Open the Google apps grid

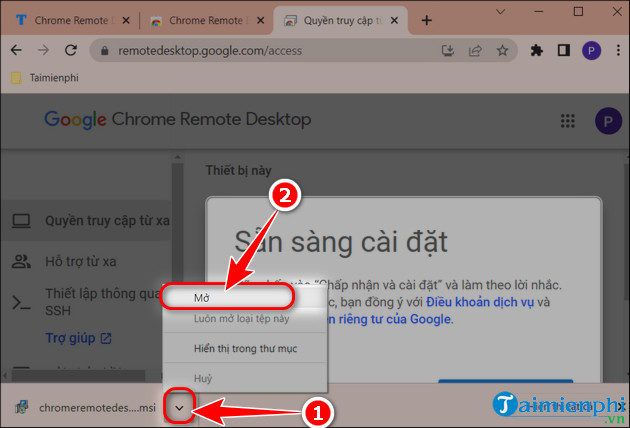[x=567, y=121]
